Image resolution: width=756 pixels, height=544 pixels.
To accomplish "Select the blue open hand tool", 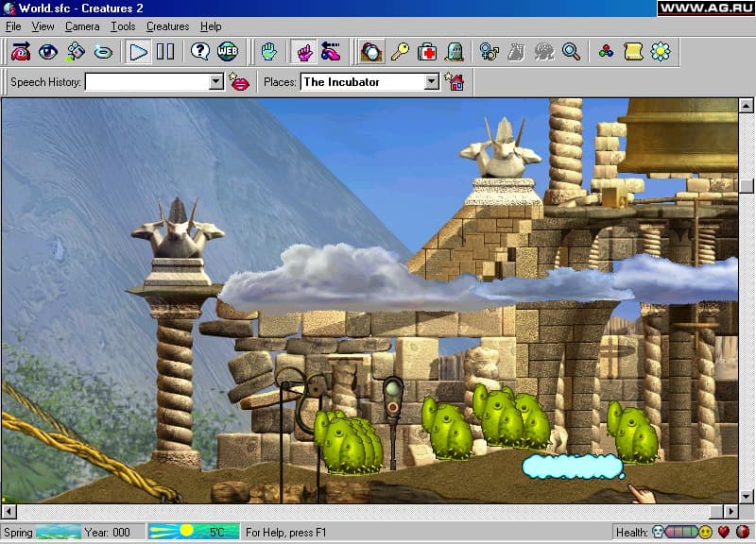I will click(269, 52).
